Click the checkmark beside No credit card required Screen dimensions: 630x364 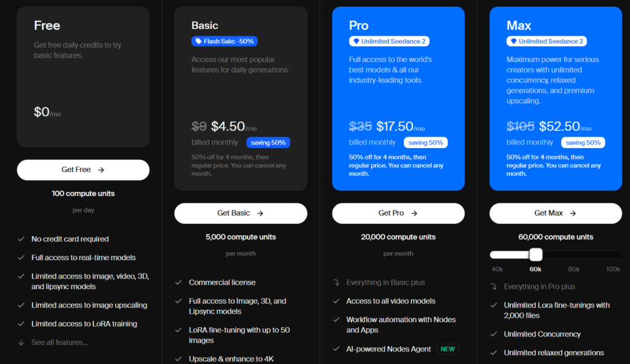[x=22, y=239]
